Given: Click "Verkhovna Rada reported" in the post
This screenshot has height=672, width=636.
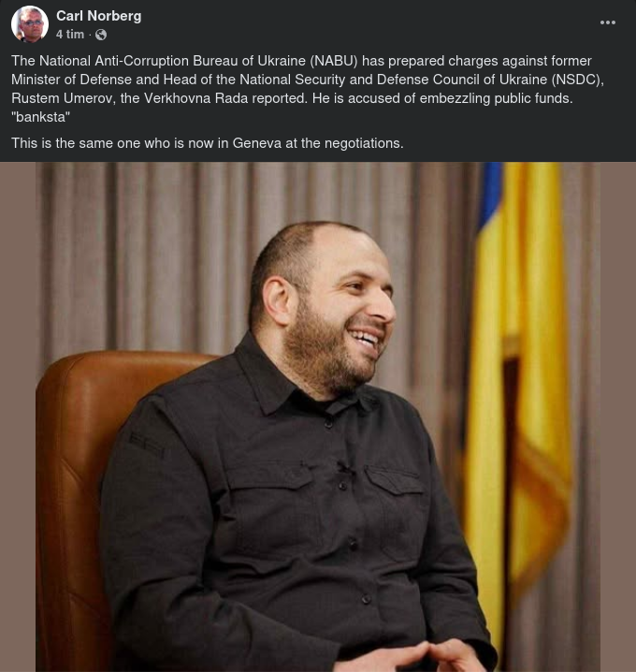Looking at the screenshot, I should coord(225,98).
